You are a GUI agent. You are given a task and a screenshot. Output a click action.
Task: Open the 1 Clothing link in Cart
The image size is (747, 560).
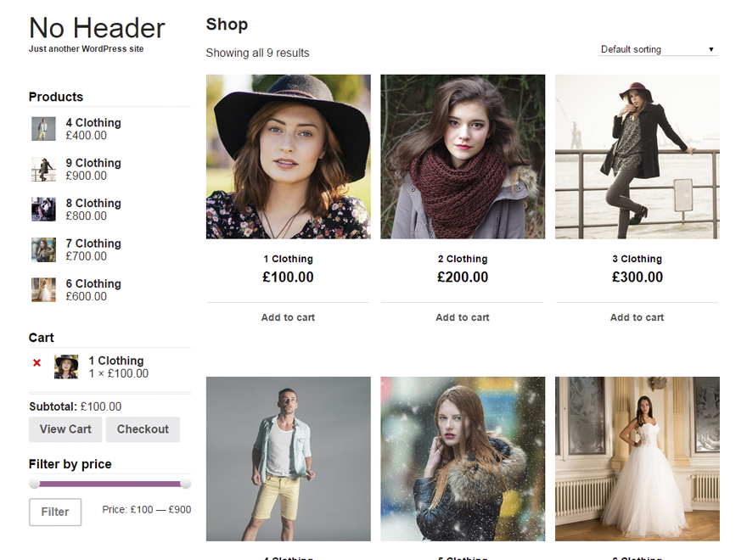pos(116,361)
